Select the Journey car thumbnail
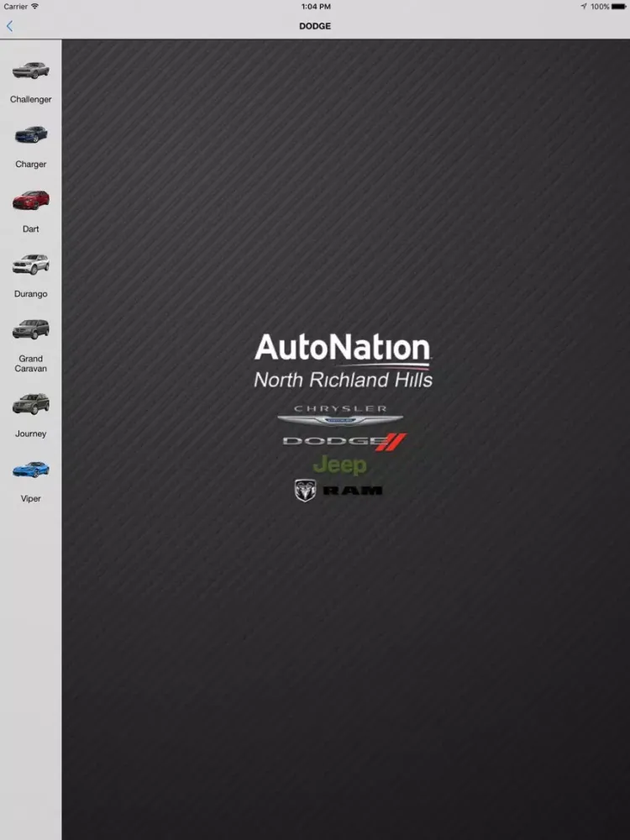Screen dimensions: 630x840 click(x=31, y=404)
